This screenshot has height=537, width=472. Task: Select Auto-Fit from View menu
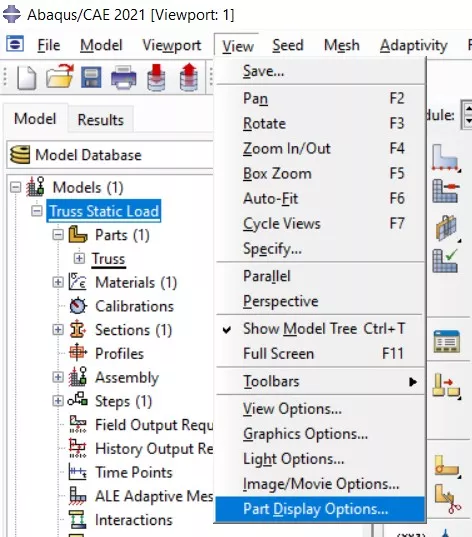pos(321,198)
